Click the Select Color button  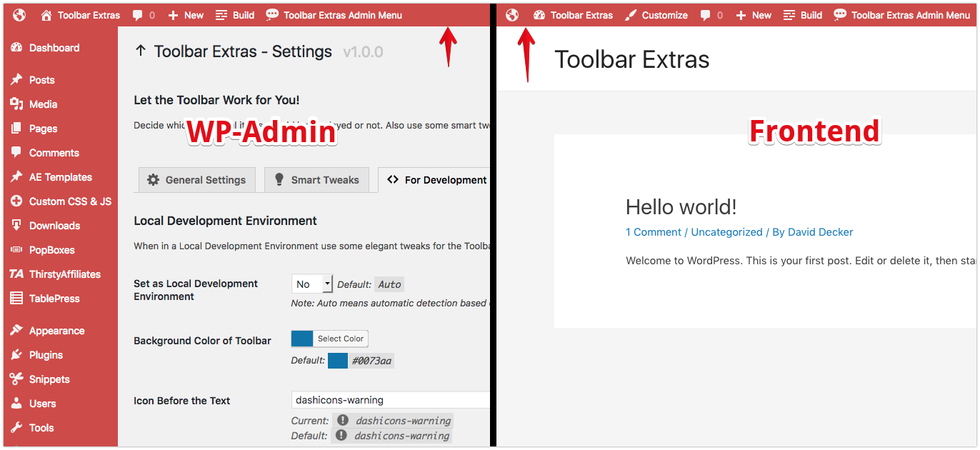tap(341, 339)
